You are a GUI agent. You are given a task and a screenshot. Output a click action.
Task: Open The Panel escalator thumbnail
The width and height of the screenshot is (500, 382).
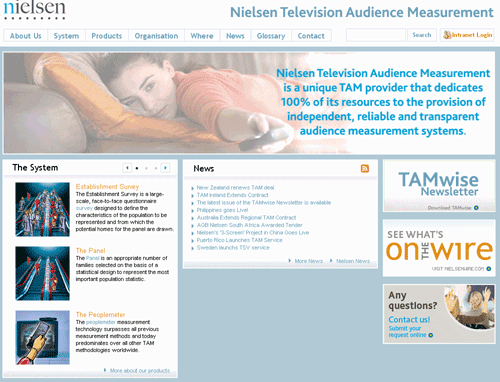[x=42, y=273]
